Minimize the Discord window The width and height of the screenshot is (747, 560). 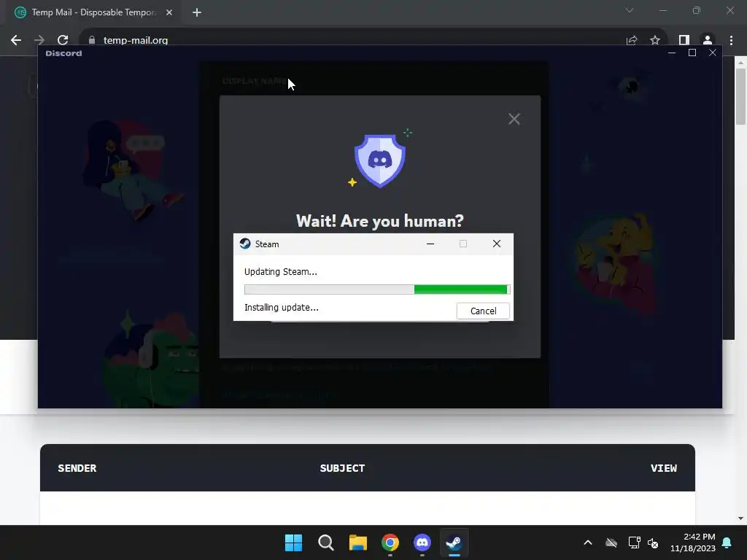click(x=672, y=52)
